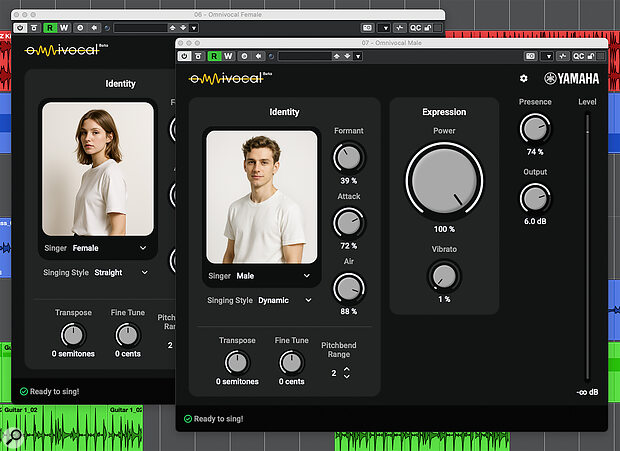620x451 pixels.
Task: Toggle Write automation W in Omnivocal Male window
Action: (228, 56)
